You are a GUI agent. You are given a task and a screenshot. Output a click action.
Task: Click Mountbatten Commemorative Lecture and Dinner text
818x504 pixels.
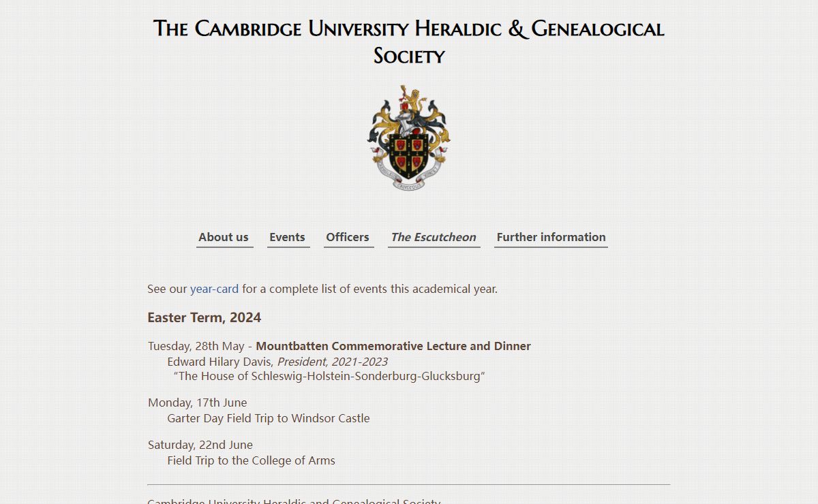pos(393,346)
